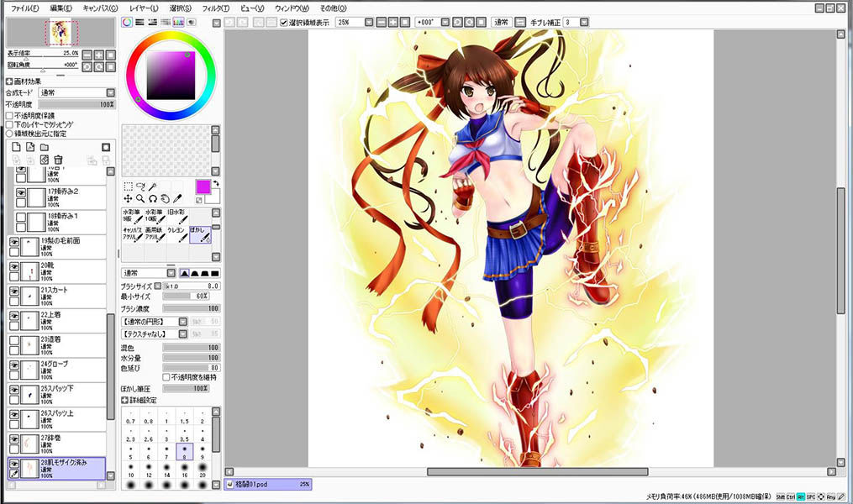
Task: Choose the 旧水彩 brush
Action: (x=177, y=217)
